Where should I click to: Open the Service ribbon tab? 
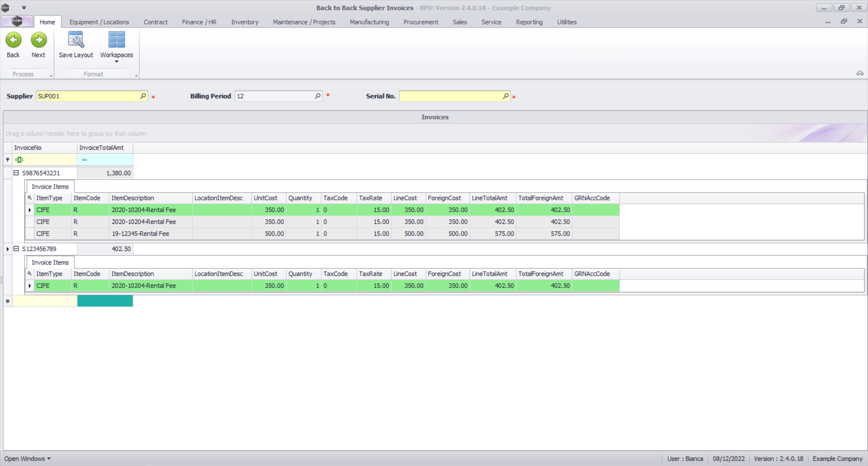pos(491,22)
